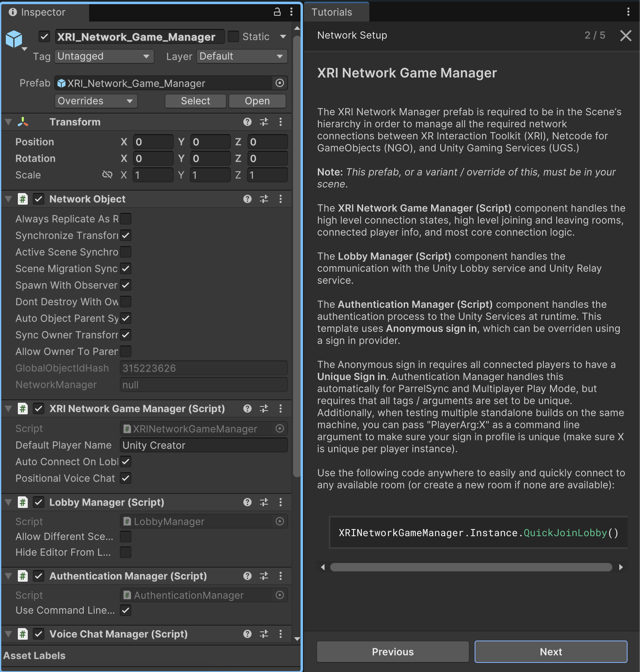Open LobbyManager script object picker
This screenshot has width=640, height=672.
[280, 521]
